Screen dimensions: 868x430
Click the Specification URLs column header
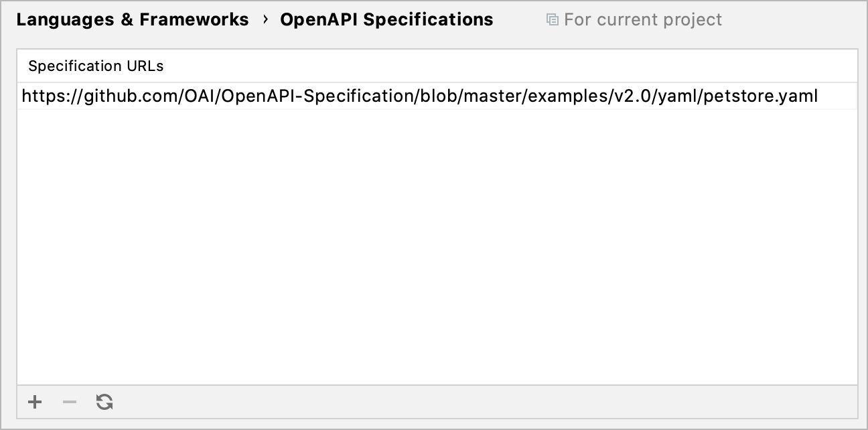96,66
